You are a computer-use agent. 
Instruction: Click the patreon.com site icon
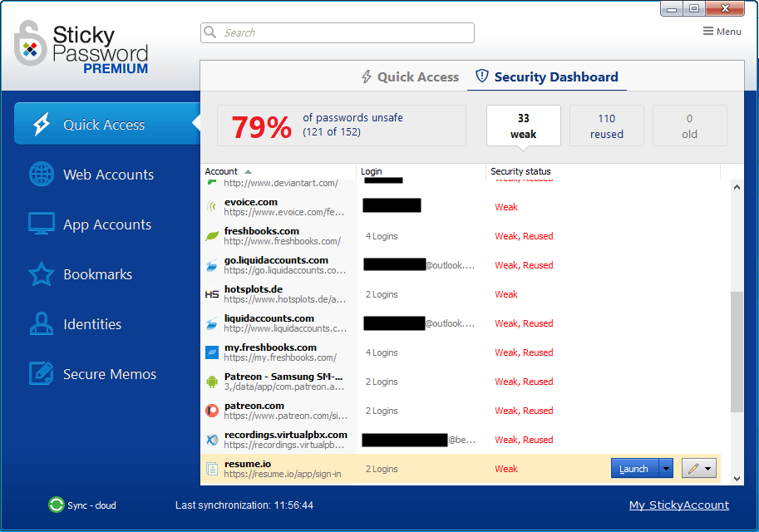pyautogui.click(x=212, y=410)
